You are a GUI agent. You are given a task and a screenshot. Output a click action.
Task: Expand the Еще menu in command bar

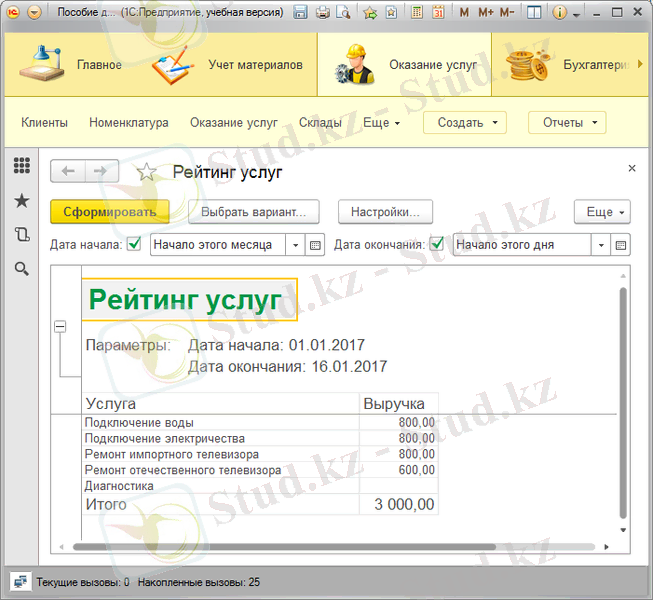[381, 122]
